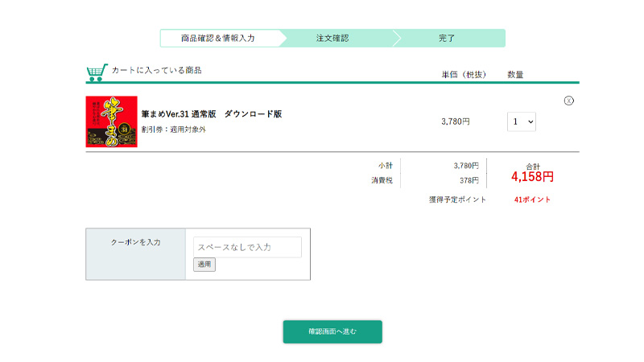Open the quantity dropdown showing 1
Viewport: 644px width, 362px height.
pos(521,121)
